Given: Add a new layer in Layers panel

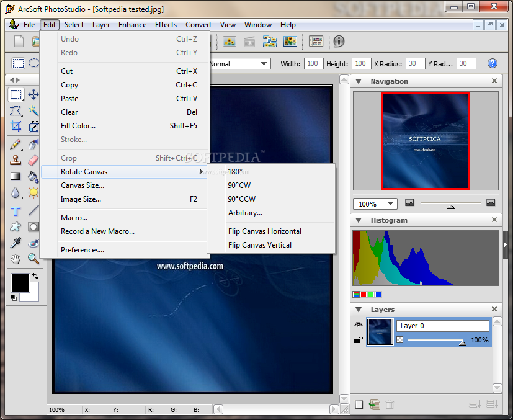Looking at the screenshot, I should pyautogui.click(x=359, y=404).
